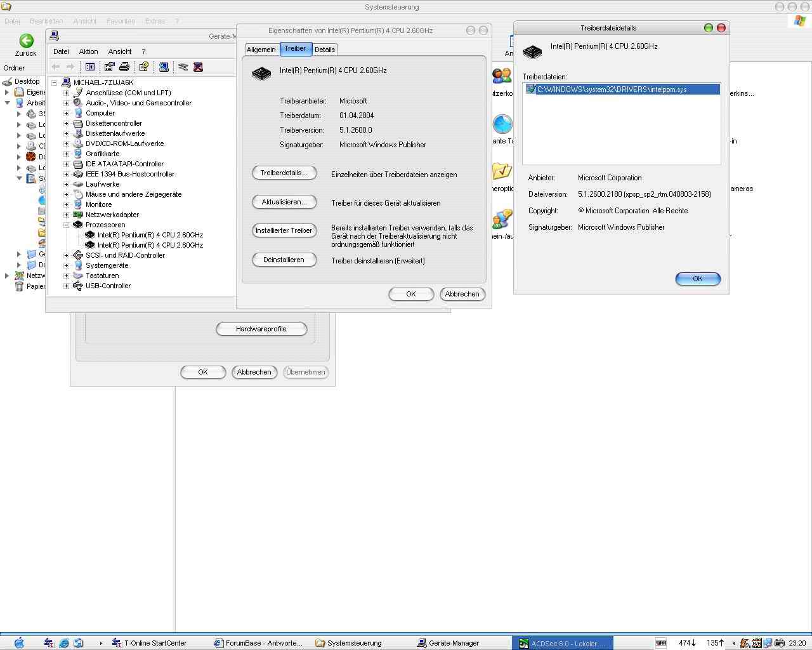
Task: Collapse the Prozessoren node
Action: pos(66,225)
